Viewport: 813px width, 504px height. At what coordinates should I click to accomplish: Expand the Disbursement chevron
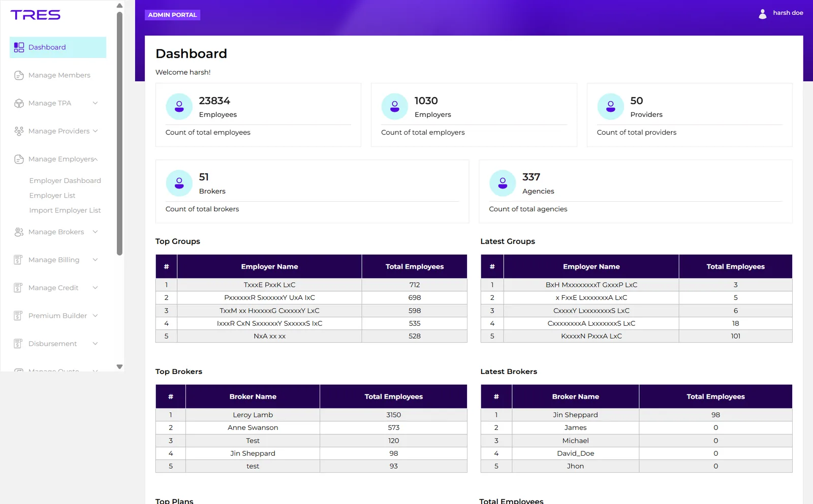(x=95, y=343)
